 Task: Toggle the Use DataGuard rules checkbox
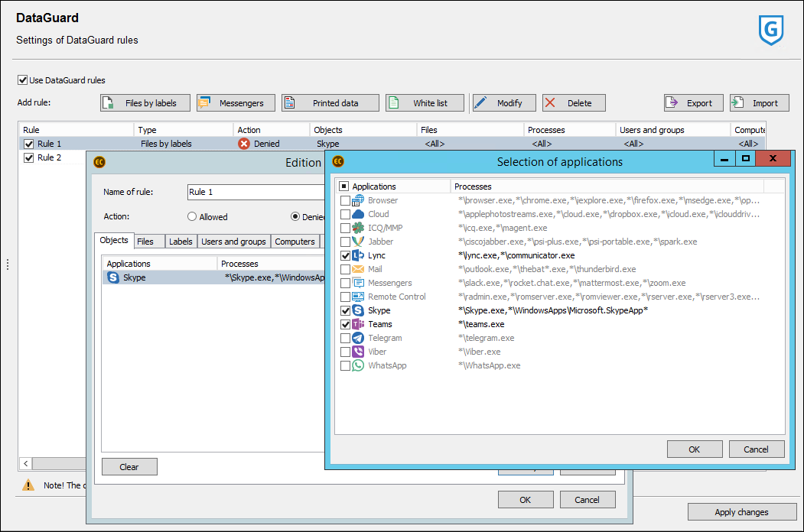click(22, 80)
